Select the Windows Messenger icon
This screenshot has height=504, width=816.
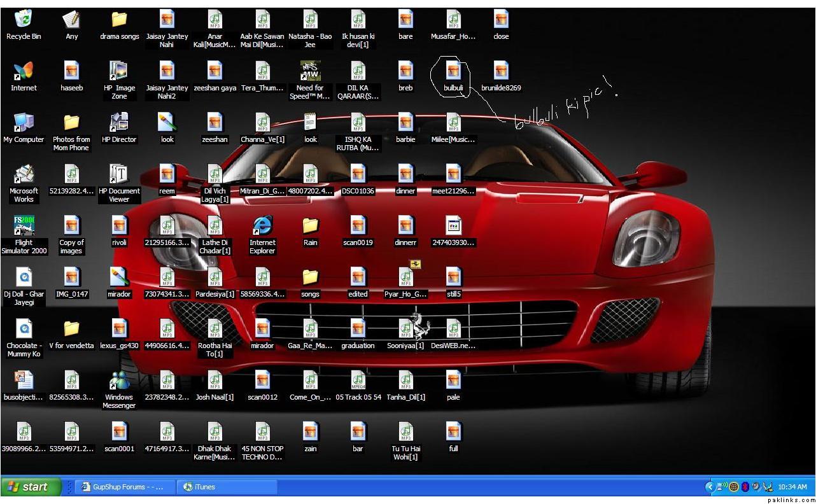(x=119, y=381)
